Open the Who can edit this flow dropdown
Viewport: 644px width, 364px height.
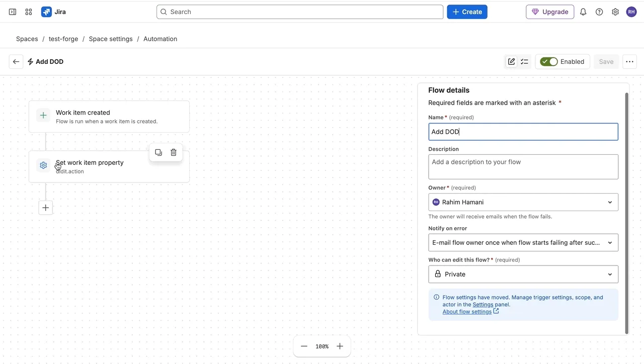click(523, 274)
